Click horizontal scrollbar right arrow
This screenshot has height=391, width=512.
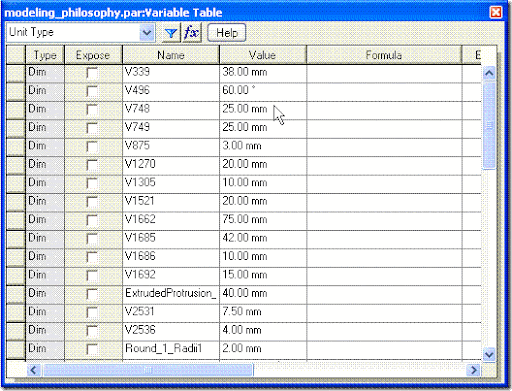[x=473, y=370]
